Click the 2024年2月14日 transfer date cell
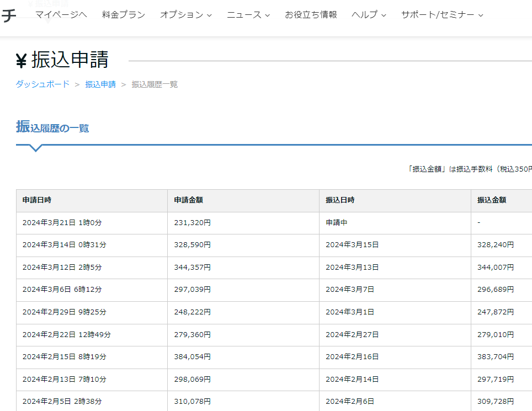Image resolution: width=532 pixels, height=411 pixels. [395, 380]
